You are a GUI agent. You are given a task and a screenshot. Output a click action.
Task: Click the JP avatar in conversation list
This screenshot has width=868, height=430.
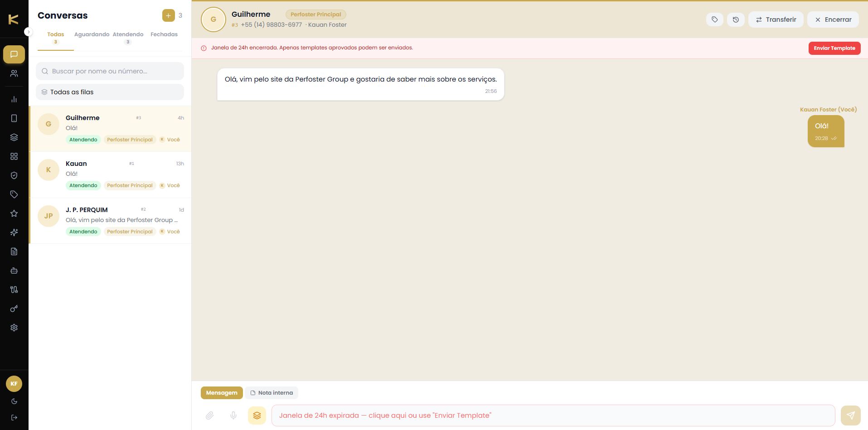coord(48,216)
